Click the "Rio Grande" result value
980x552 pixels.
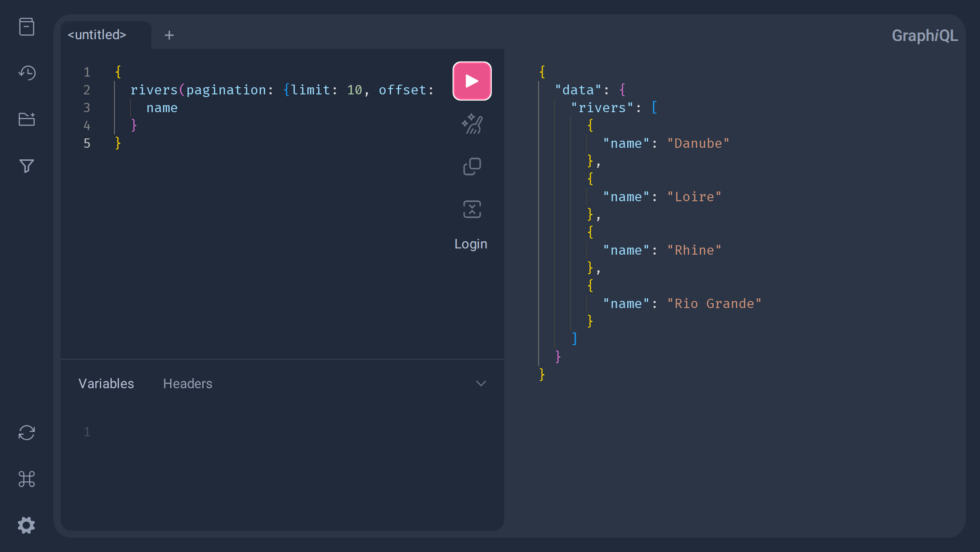click(715, 304)
